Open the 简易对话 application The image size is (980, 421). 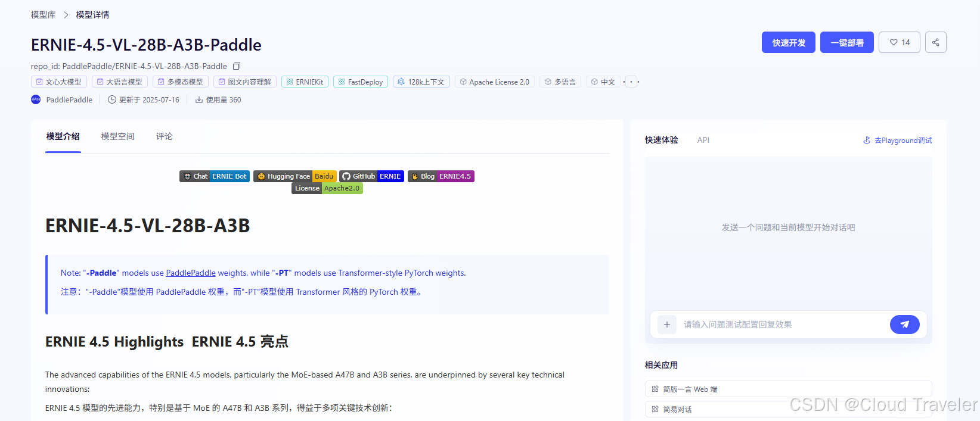(x=788, y=409)
